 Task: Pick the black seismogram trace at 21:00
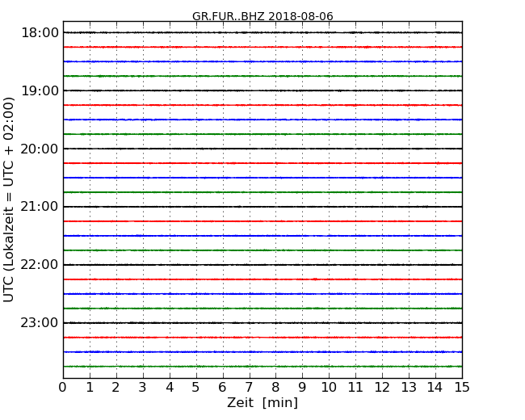tap(262, 207)
